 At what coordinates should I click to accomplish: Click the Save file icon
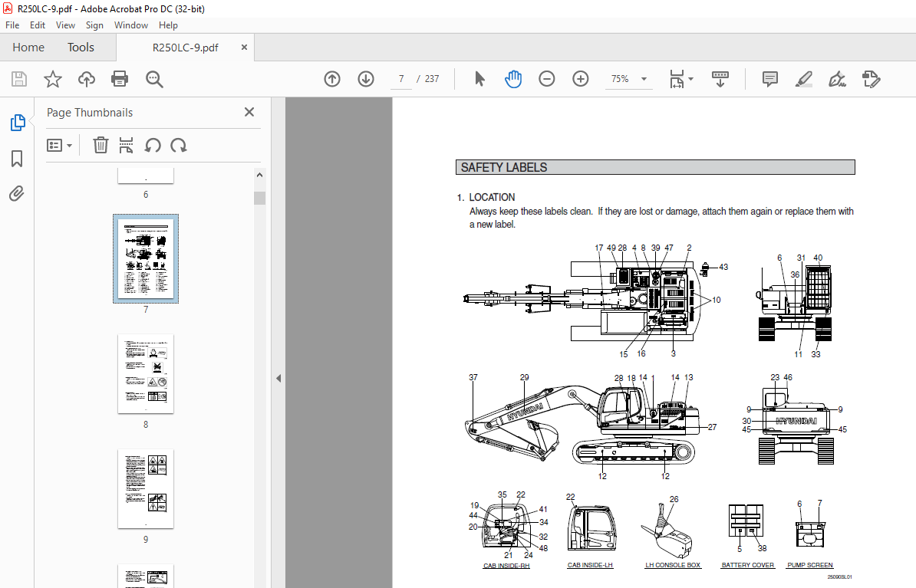[19, 79]
